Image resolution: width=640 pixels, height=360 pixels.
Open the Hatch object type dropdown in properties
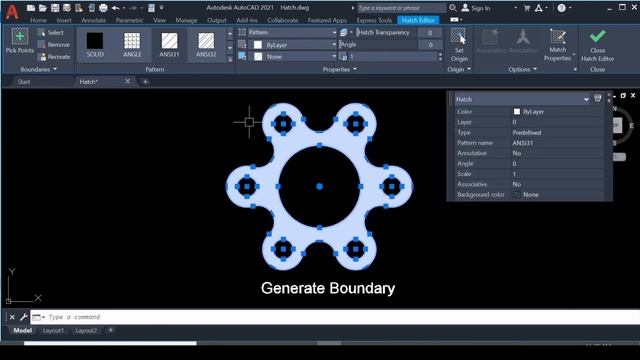(522, 99)
